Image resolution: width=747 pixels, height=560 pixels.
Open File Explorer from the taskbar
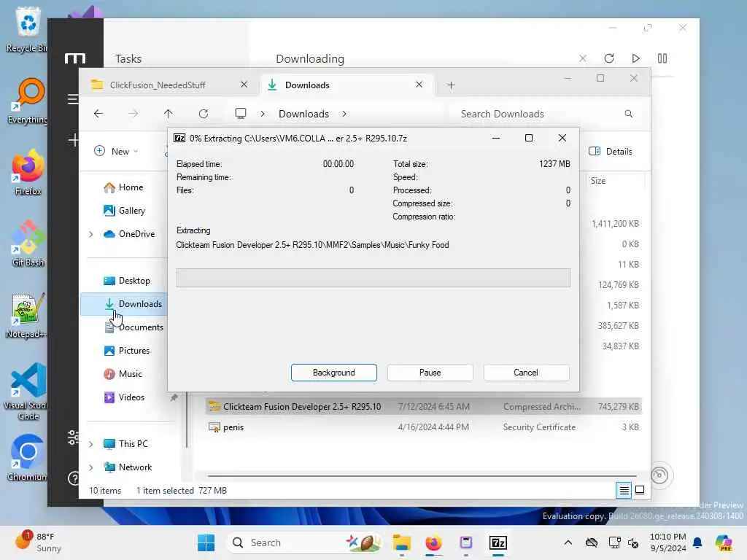tap(402, 542)
